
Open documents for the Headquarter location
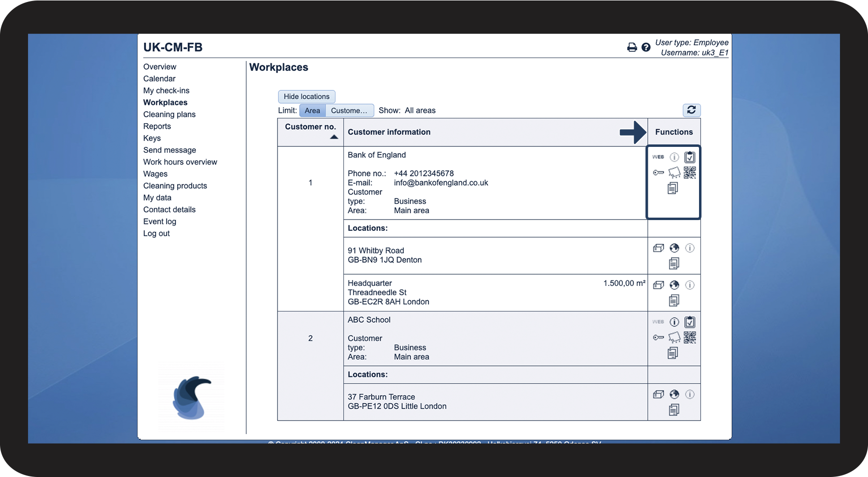[x=674, y=301]
